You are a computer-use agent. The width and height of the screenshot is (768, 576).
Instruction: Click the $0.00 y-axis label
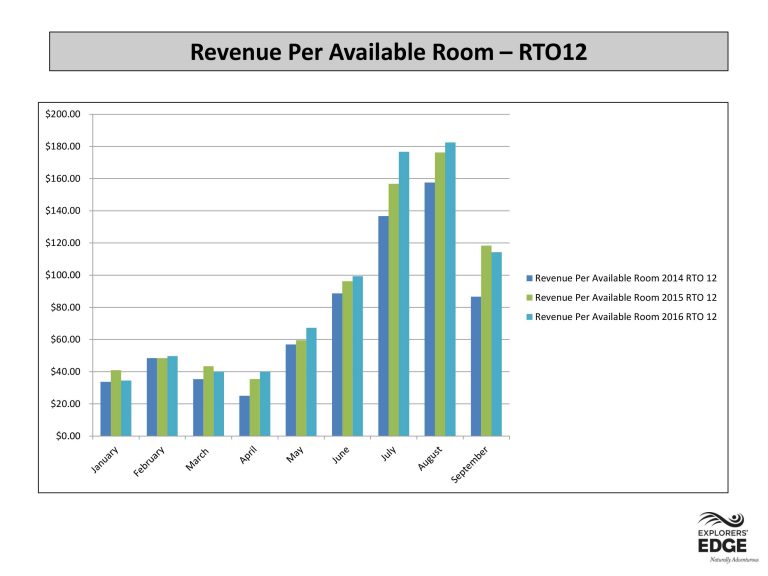tap(68, 436)
